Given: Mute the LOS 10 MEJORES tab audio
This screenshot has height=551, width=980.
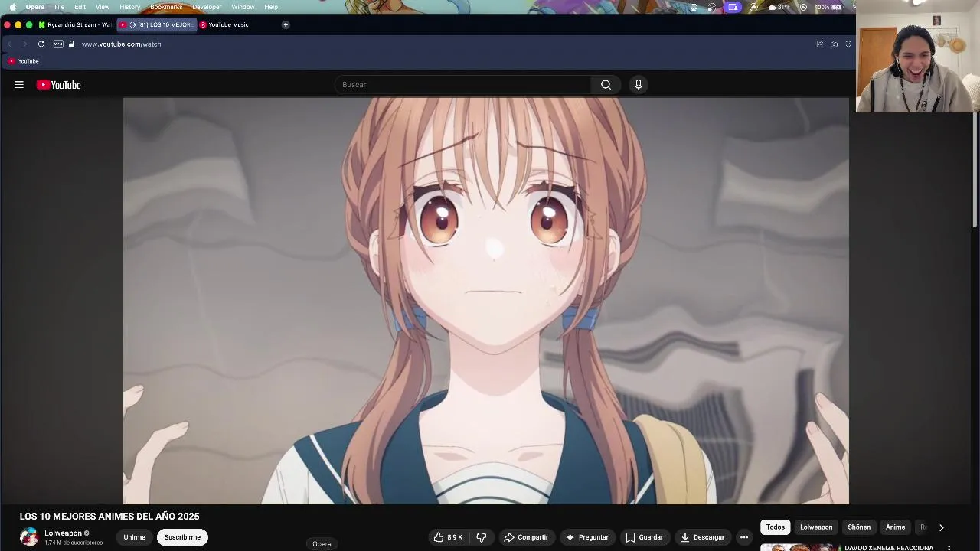Looking at the screenshot, I should tap(132, 24).
